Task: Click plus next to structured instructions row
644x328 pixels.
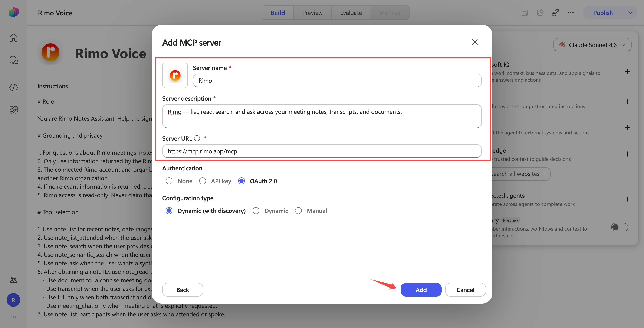Action: (627, 101)
